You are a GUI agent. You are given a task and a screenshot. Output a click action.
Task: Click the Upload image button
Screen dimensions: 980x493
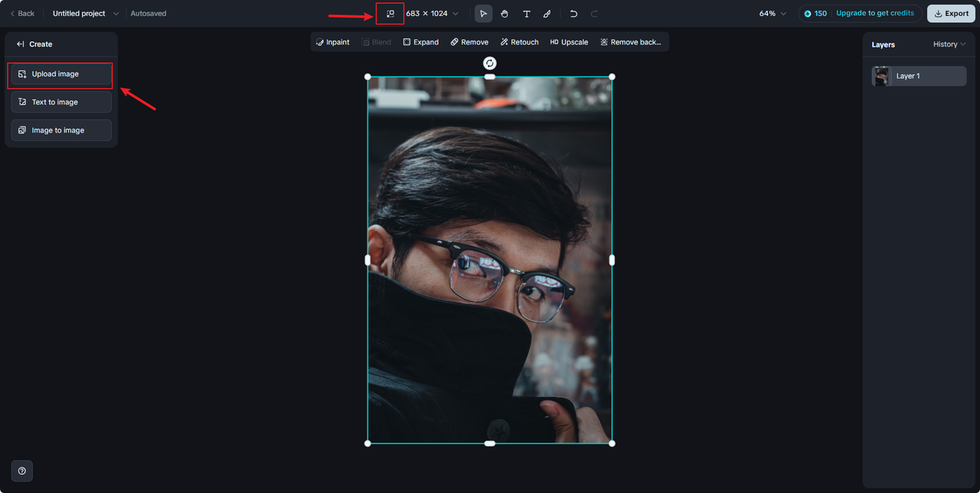click(60, 74)
